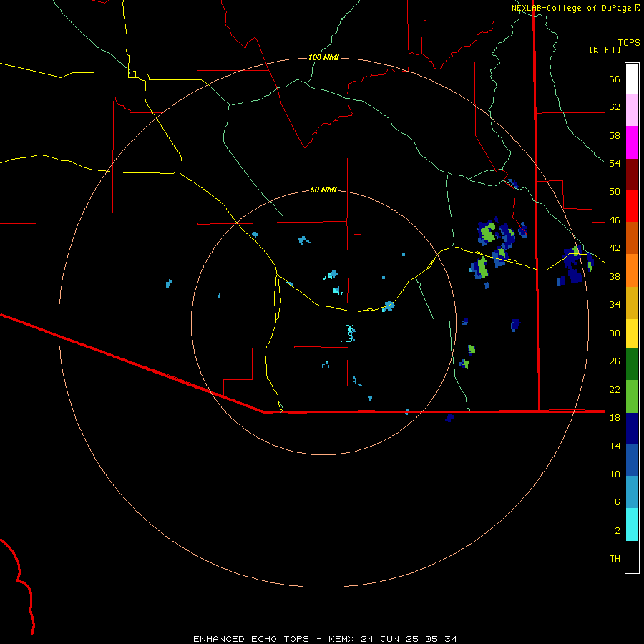Click the 14 value on the legend
This screenshot has height=644, width=644.
tap(615, 446)
